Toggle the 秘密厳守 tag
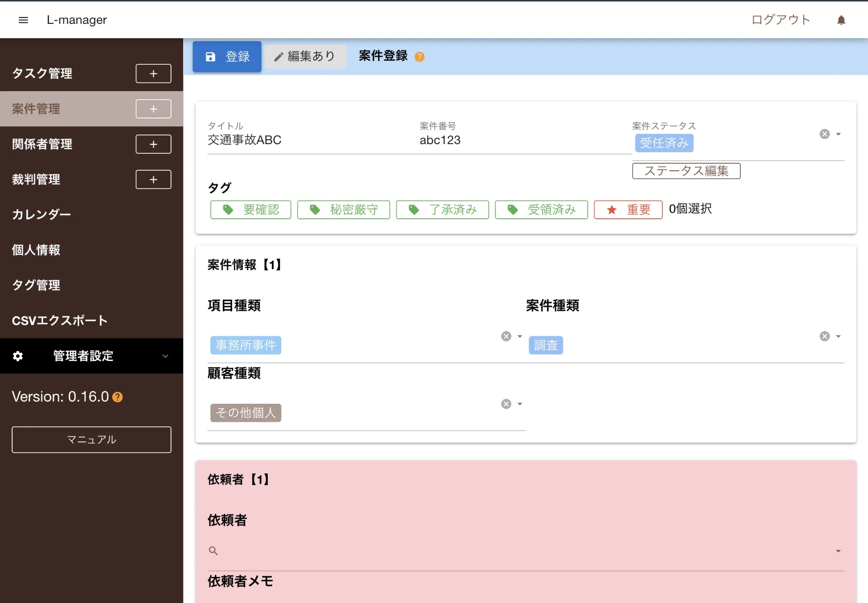This screenshot has height=603, width=868. pos(343,210)
